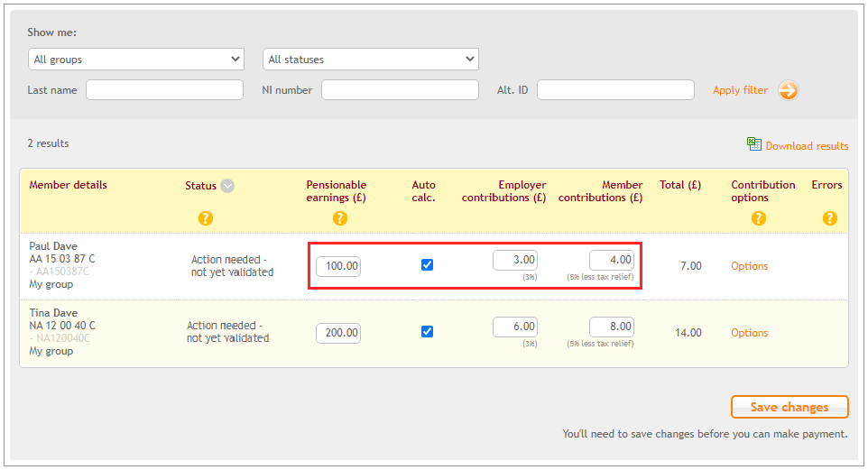The height and width of the screenshot is (470, 868).
Task: Click the Status column sort arrow icon
Action: click(x=227, y=186)
